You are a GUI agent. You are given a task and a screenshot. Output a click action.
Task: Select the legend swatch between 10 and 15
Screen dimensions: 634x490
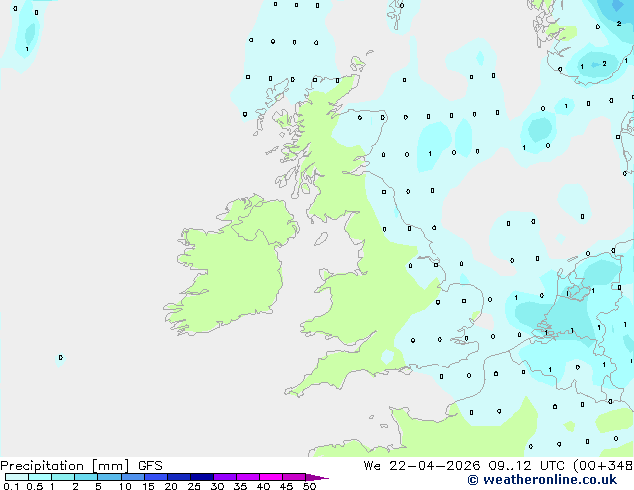pyautogui.click(x=132, y=477)
